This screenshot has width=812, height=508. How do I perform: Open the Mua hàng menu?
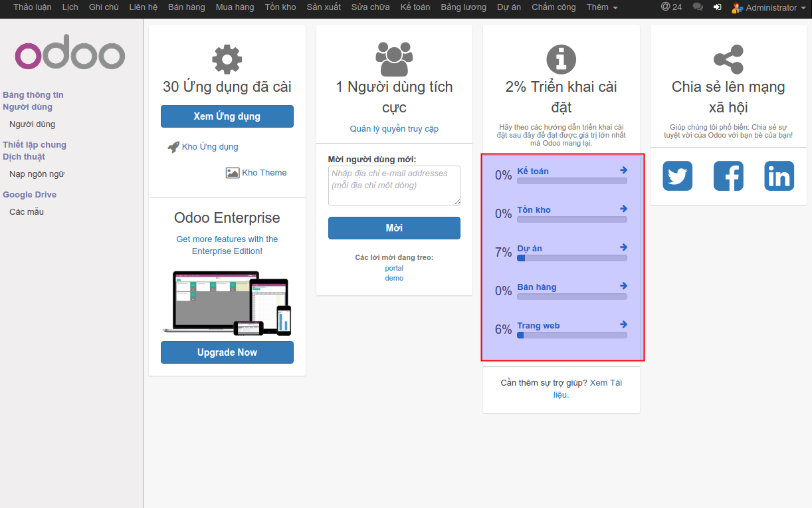[235, 7]
